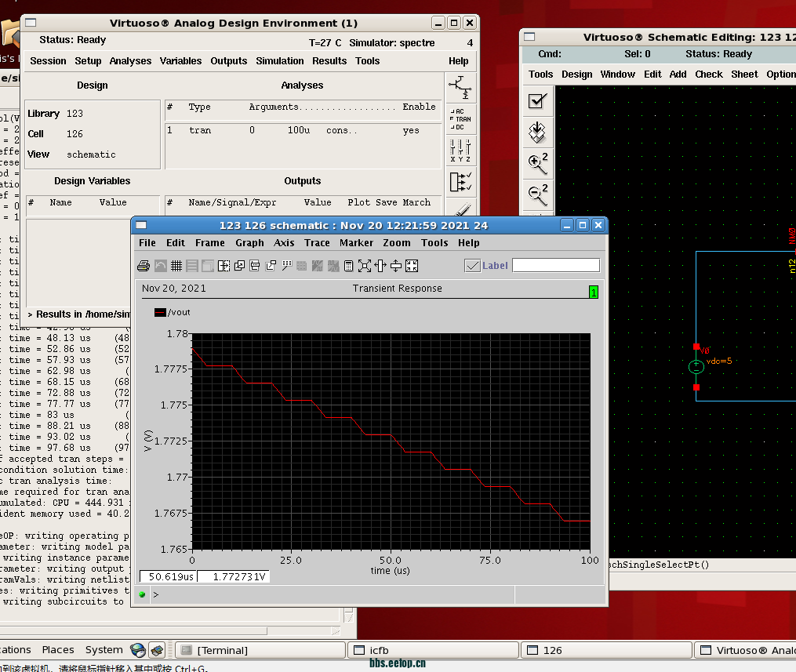Open Add menu in Schematic Editing window
Screen dimensions: 796x672
(678, 74)
